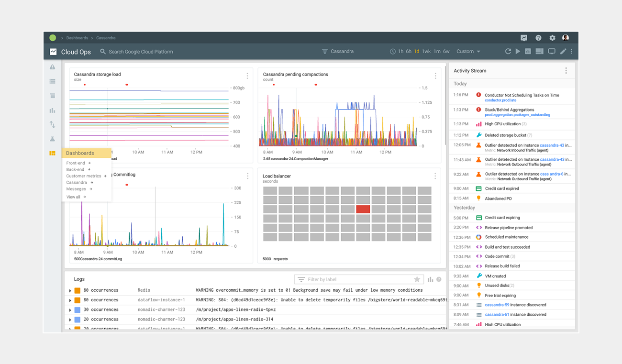Viewport: 622px width, 364px height.
Task: Open the Back-end dashboard menu item
Action: click(x=76, y=169)
